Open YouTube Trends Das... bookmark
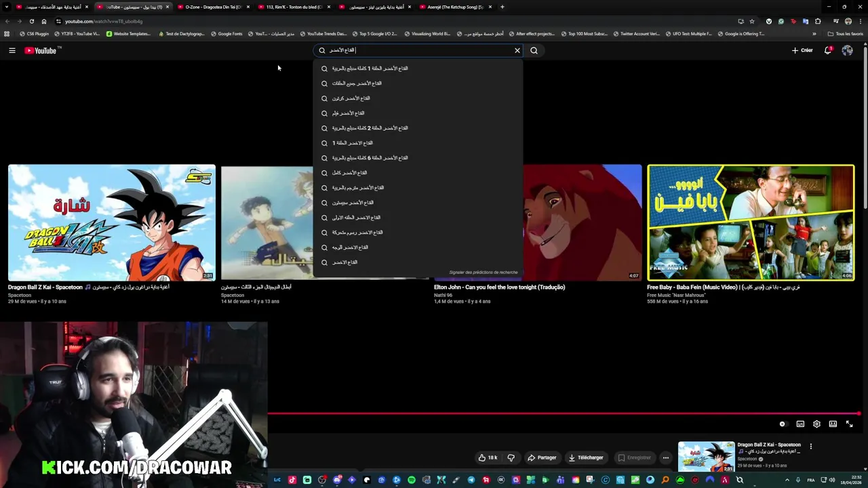Screen dimensions: 868x488 point(323,33)
